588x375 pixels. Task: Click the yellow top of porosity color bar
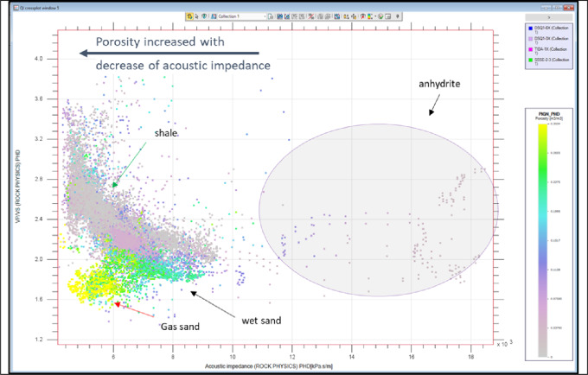[x=542, y=128]
